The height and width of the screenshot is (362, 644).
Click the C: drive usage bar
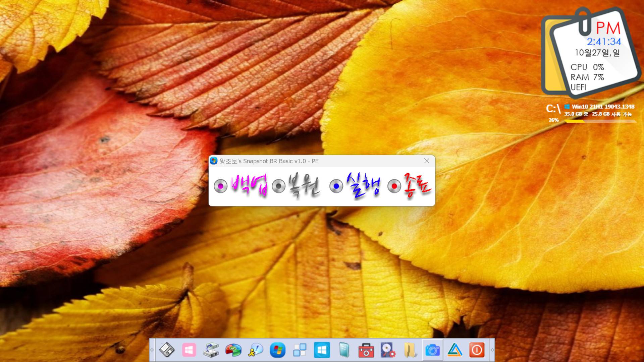pos(600,121)
